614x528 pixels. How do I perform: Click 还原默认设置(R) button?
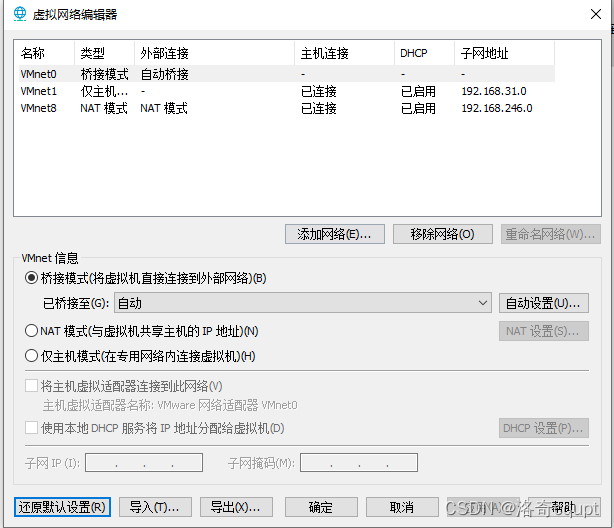62,507
